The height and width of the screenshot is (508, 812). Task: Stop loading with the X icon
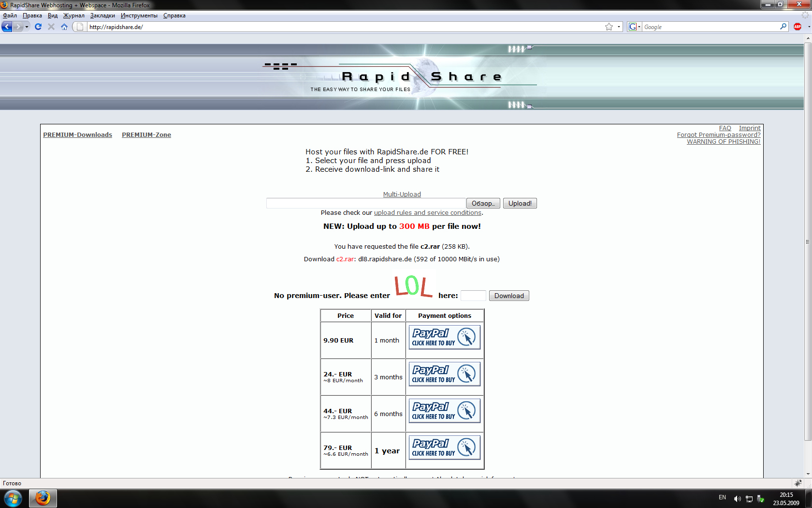pyautogui.click(x=51, y=27)
